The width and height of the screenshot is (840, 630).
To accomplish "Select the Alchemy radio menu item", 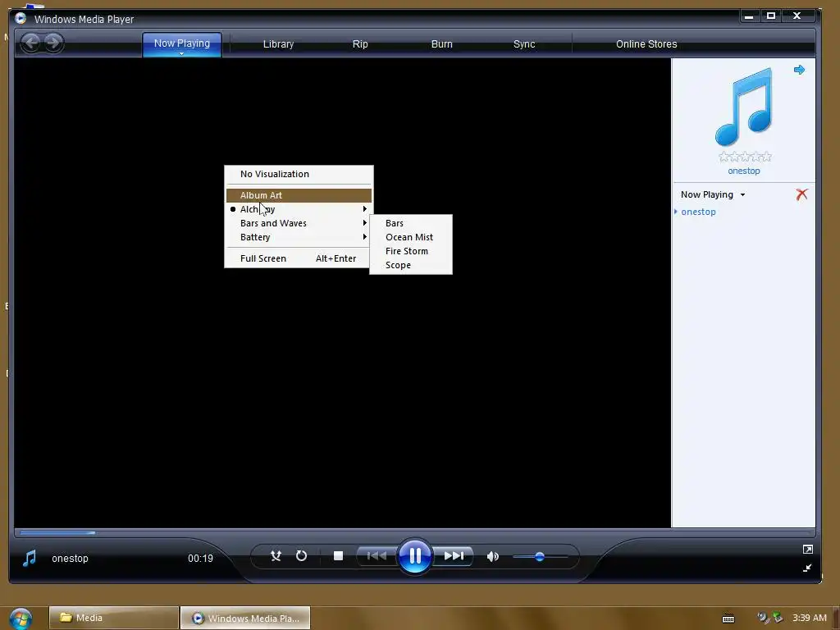I will click(x=299, y=209).
